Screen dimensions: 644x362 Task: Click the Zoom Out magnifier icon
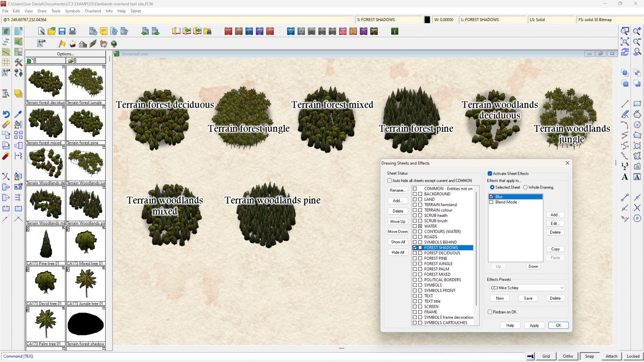(x=637, y=42)
